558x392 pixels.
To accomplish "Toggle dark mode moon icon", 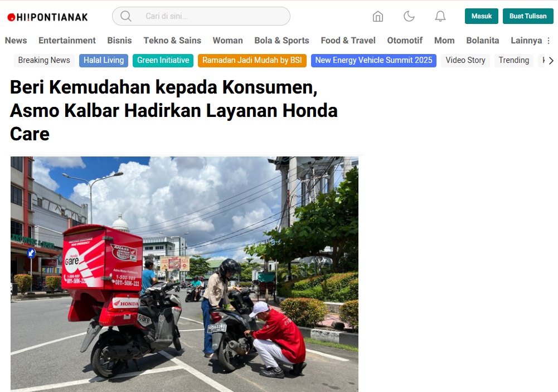I will click(x=409, y=16).
